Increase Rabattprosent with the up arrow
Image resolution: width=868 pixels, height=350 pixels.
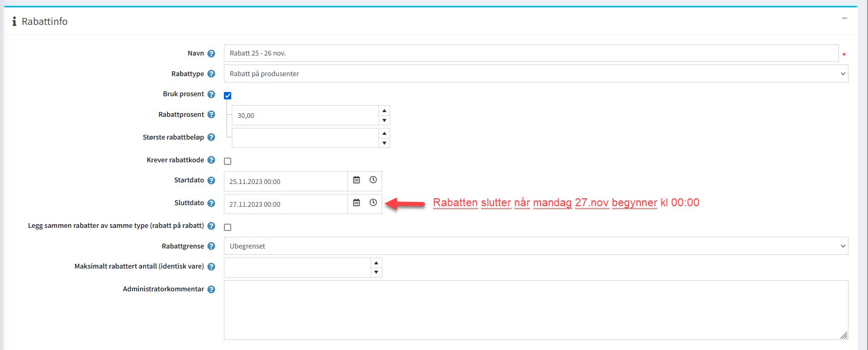click(384, 110)
